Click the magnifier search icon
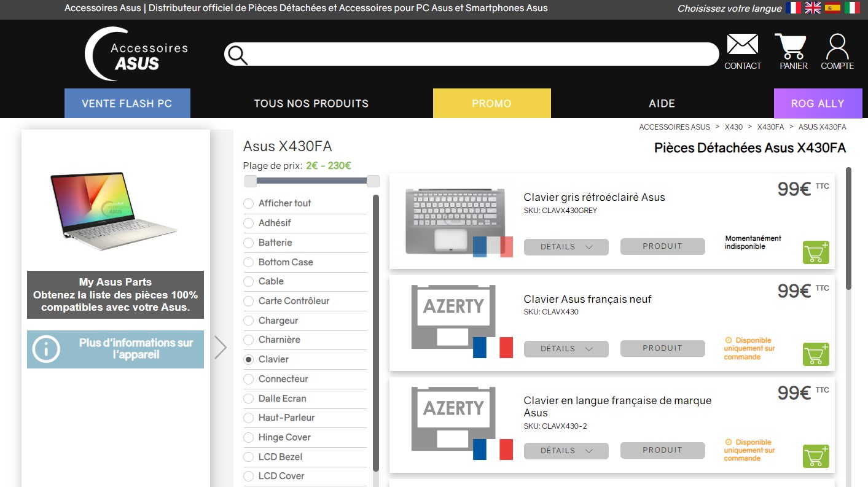 pos(237,55)
